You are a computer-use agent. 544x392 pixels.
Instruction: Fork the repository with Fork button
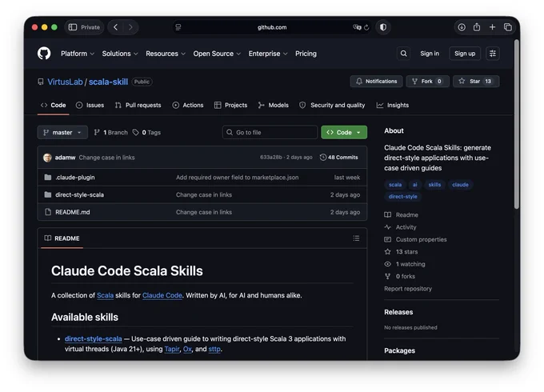click(427, 81)
